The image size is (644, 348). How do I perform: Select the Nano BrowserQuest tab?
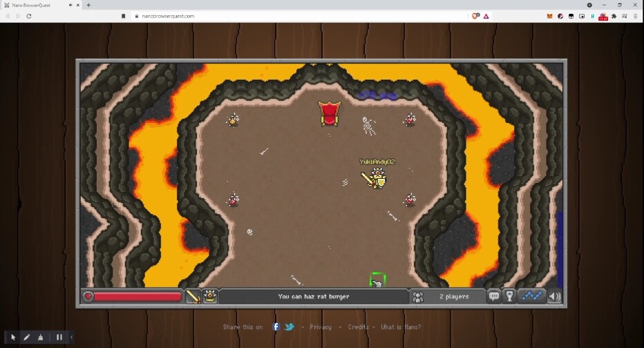pyautogui.click(x=41, y=6)
